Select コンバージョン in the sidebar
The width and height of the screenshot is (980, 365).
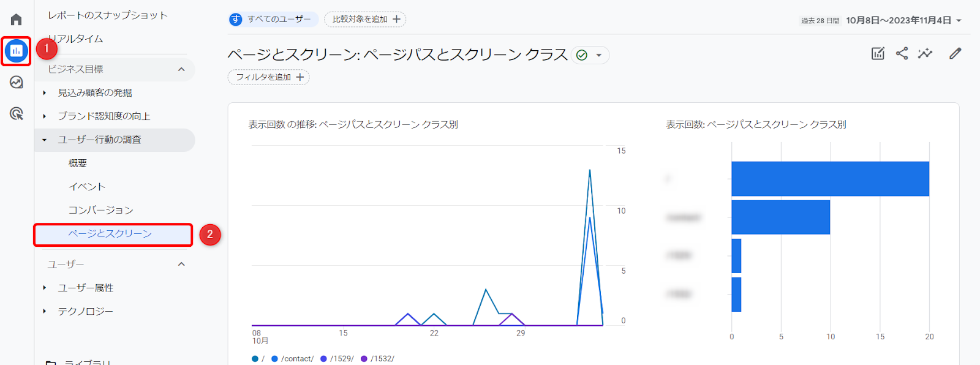tap(100, 210)
